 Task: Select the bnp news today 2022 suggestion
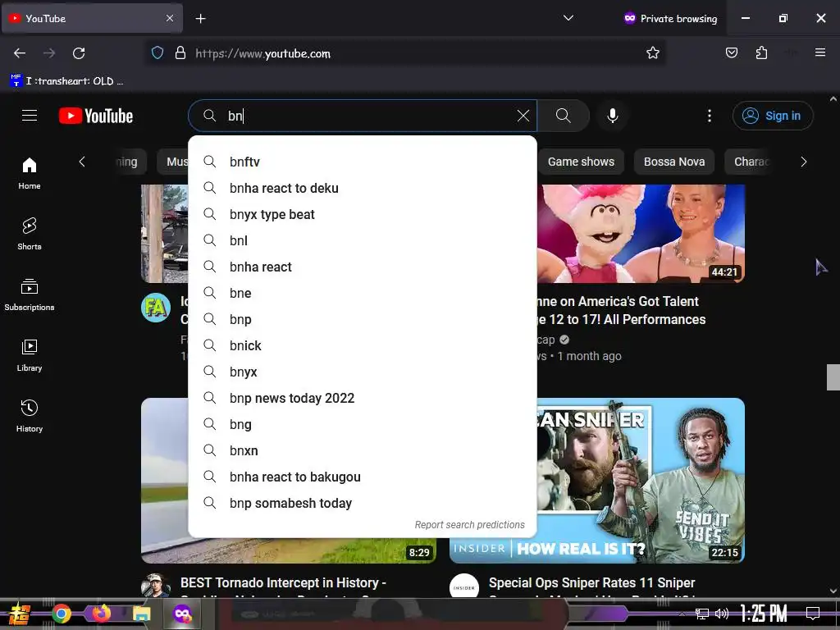click(x=363, y=398)
